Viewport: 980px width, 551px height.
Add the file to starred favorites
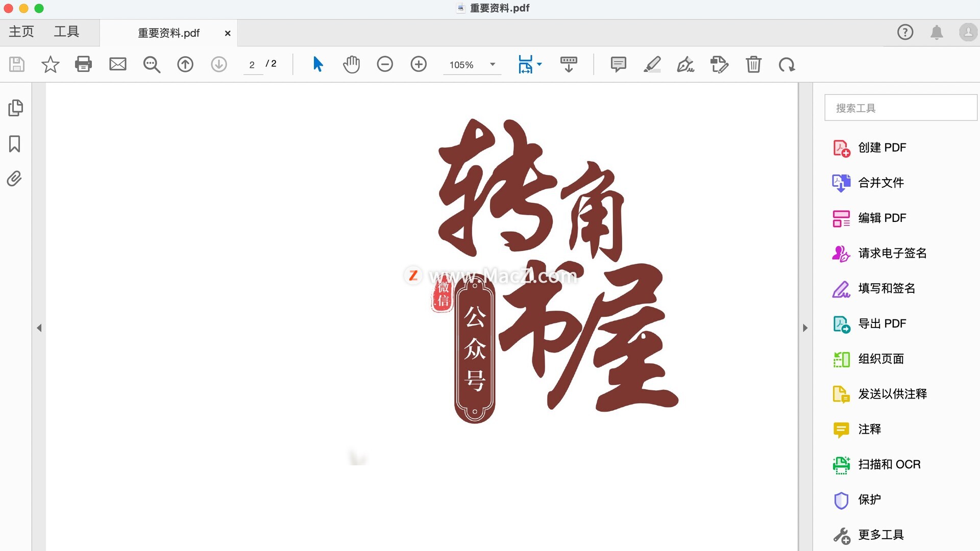50,64
